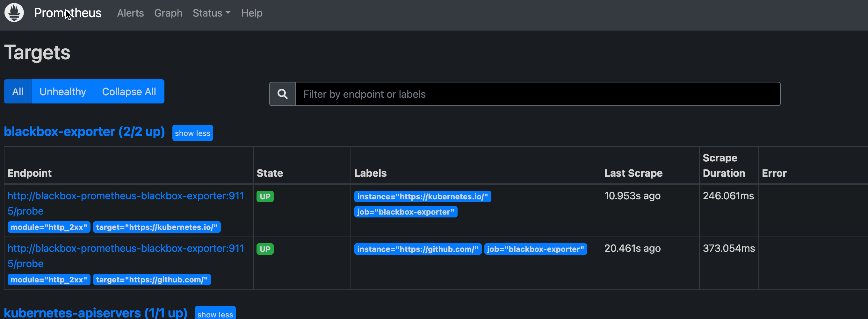Open the probe endpoint link for kubernetes.io
This screenshot has width=868, height=319.
coord(126,203)
